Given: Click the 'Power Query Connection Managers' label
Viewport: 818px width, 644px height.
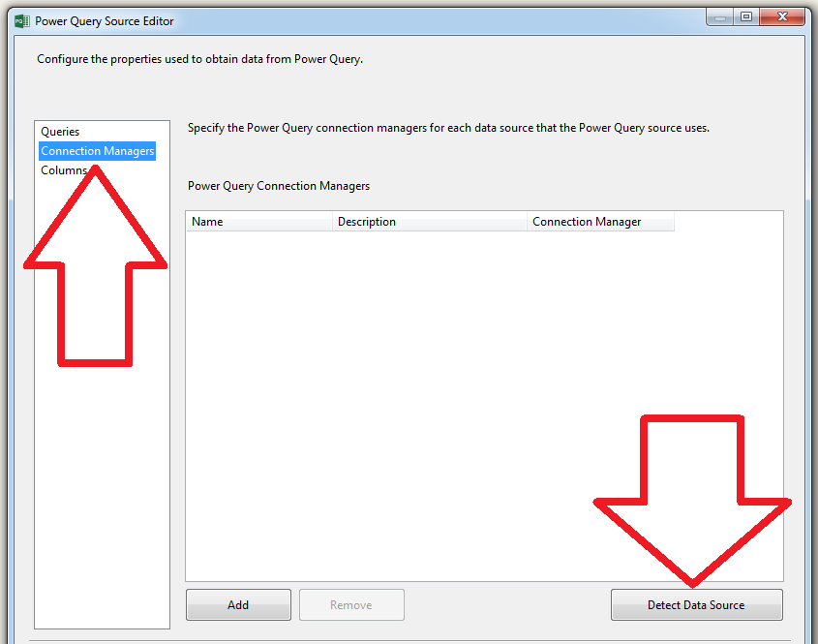Looking at the screenshot, I should (x=279, y=186).
